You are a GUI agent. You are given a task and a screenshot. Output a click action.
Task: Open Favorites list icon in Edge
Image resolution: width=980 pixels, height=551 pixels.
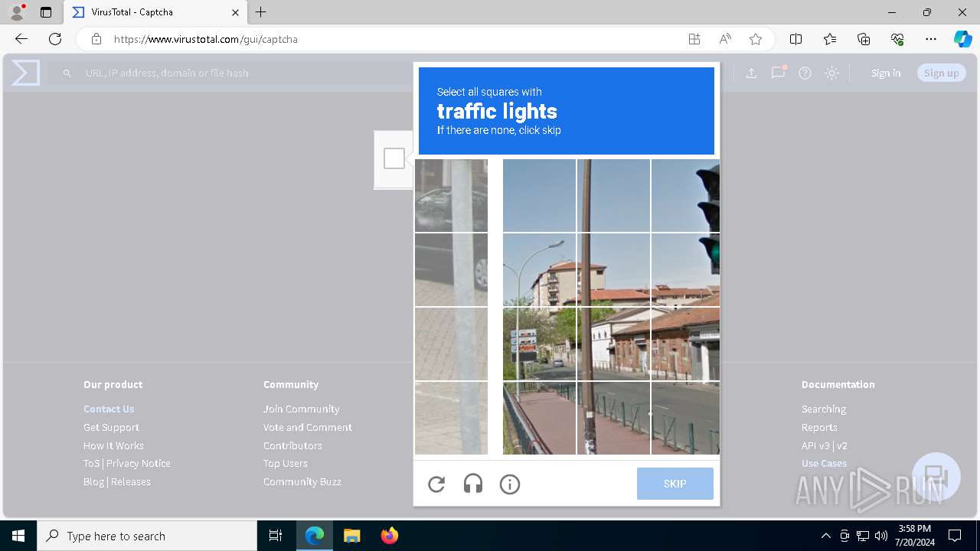830,39
